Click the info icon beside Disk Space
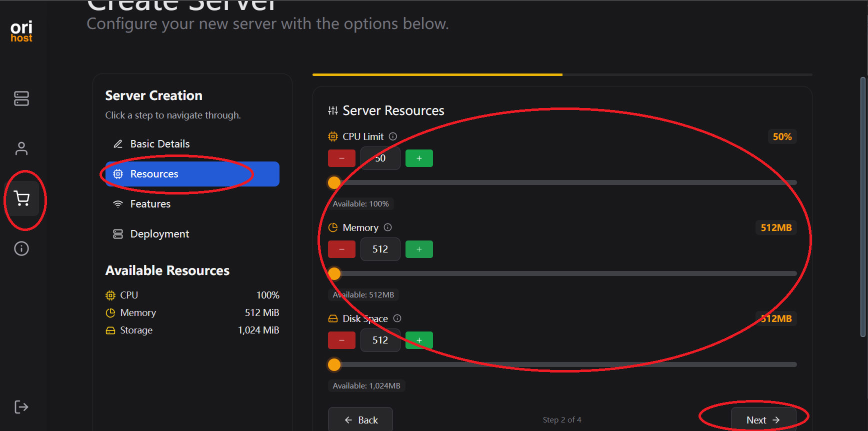Viewport: 868px width, 431px height. coord(397,318)
